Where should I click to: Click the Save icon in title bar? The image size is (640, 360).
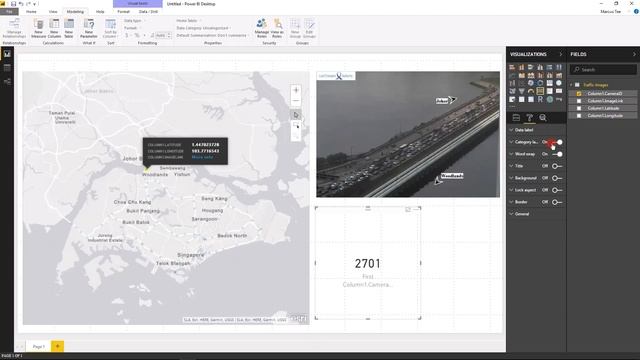point(13,4)
